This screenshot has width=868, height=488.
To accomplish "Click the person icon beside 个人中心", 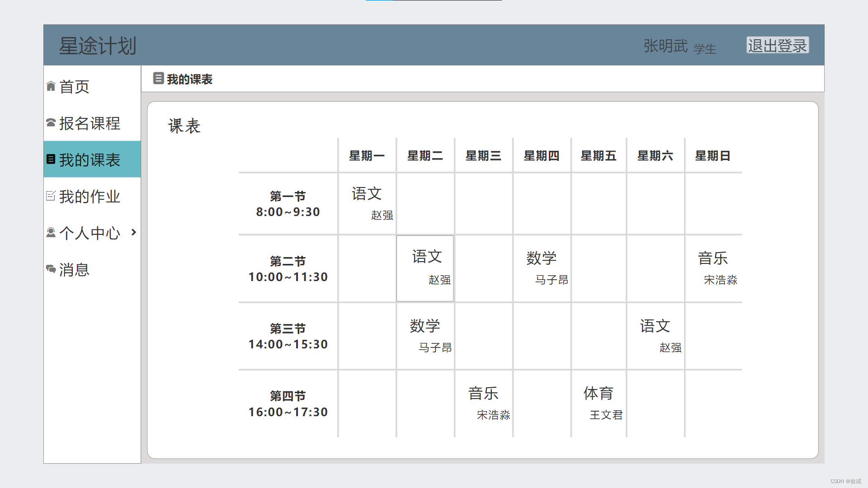I will tap(51, 232).
